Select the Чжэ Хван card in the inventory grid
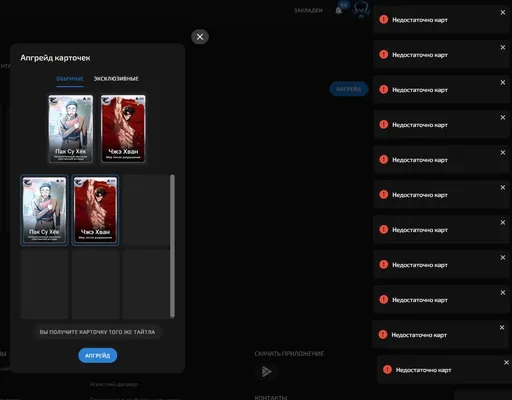Screen dimensions: 512x400 tap(95, 210)
